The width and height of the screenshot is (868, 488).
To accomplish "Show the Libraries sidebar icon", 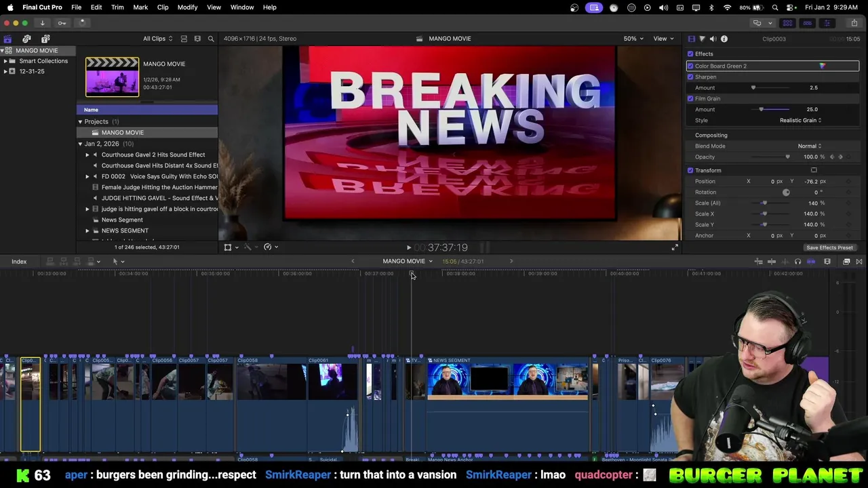I will (x=7, y=39).
